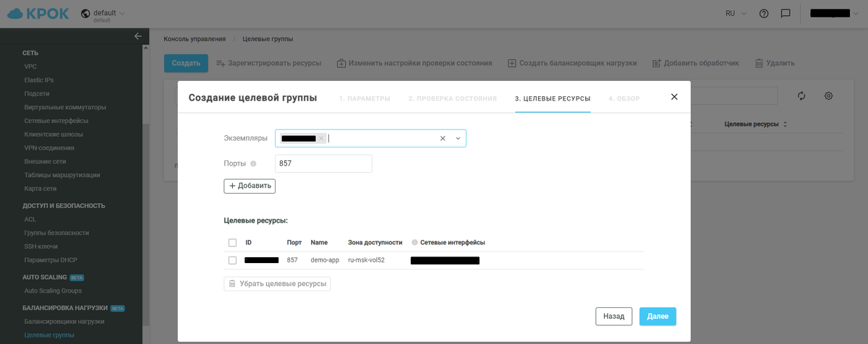This screenshot has width=868, height=344.
Task: Click the Назад button
Action: tap(614, 317)
